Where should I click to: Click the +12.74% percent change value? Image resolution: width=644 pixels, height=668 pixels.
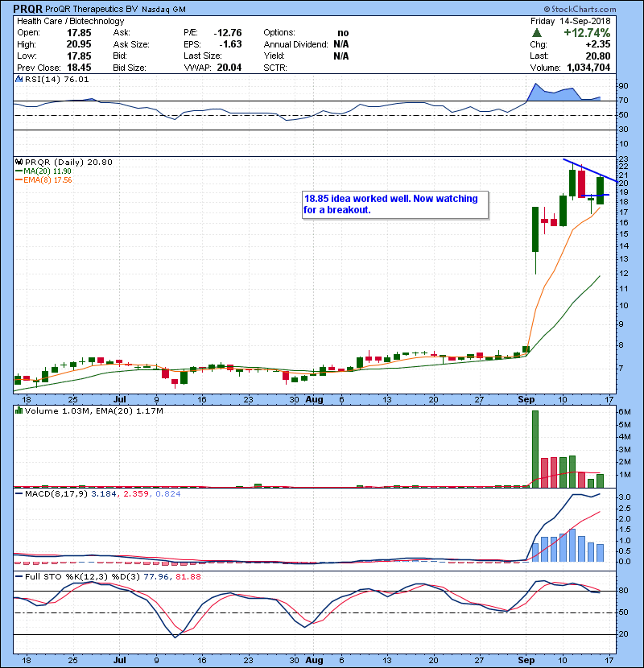587,33
